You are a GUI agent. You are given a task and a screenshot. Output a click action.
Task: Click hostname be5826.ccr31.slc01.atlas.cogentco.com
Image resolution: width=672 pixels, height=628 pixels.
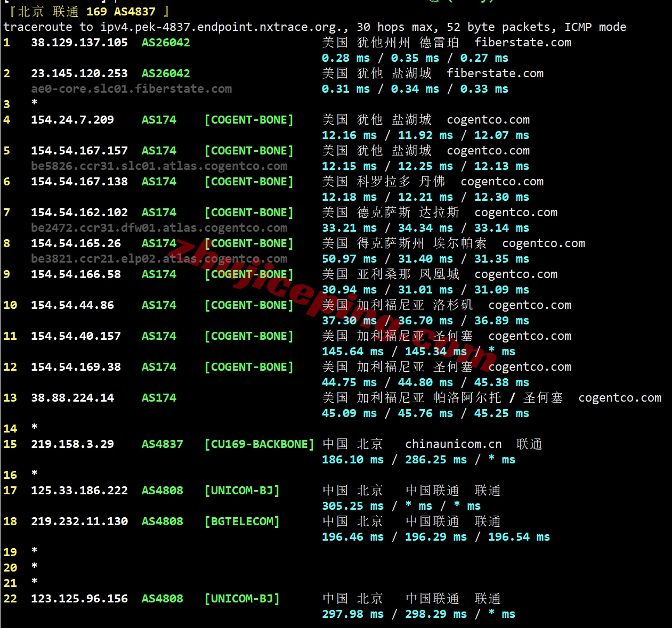tap(159, 166)
